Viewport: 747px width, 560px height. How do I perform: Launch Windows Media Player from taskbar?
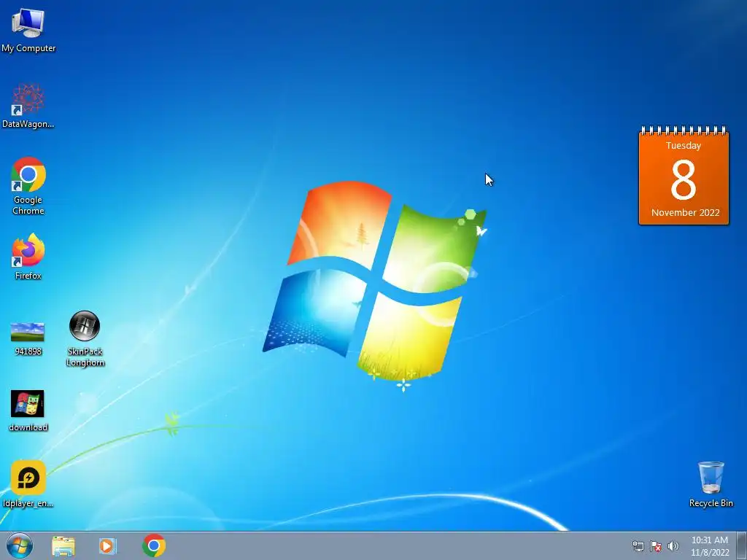(x=108, y=546)
